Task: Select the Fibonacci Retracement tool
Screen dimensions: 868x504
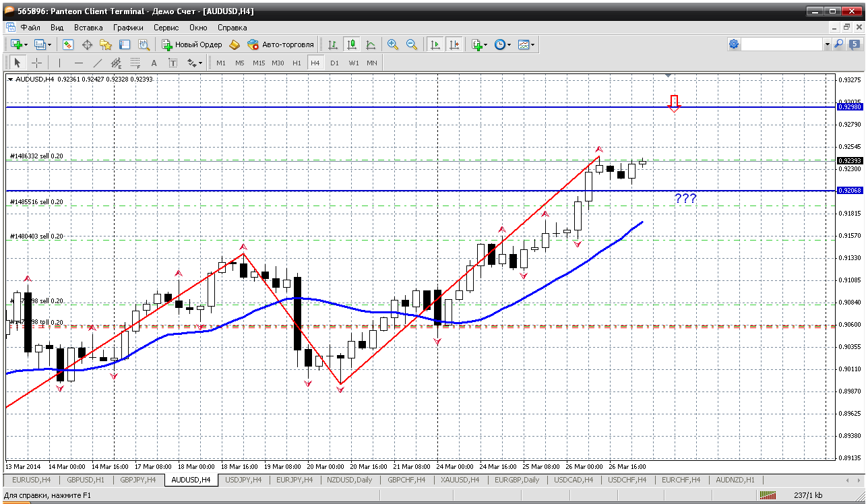Action: coord(135,63)
